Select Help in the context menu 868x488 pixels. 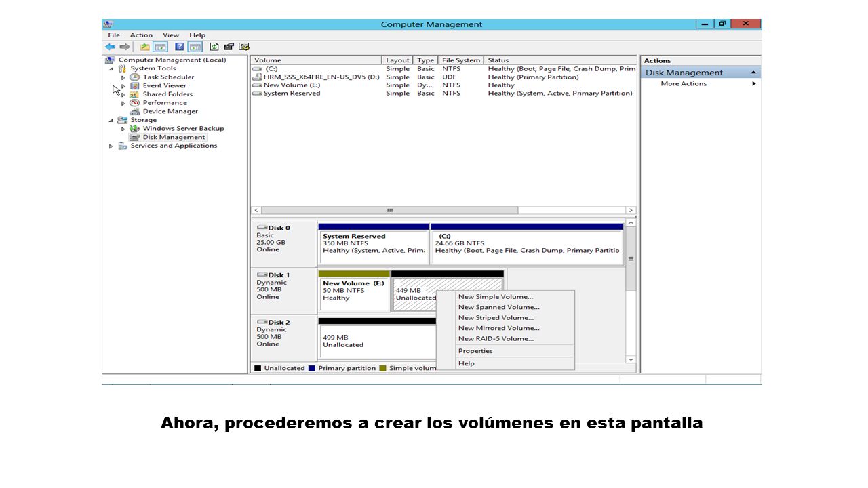(505, 363)
